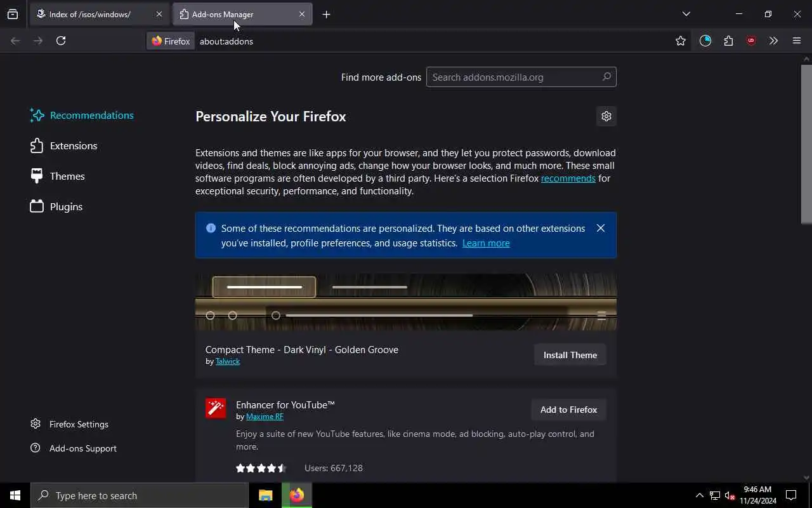Open the Extensions puzzle toolbar icon

click(728, 41)
